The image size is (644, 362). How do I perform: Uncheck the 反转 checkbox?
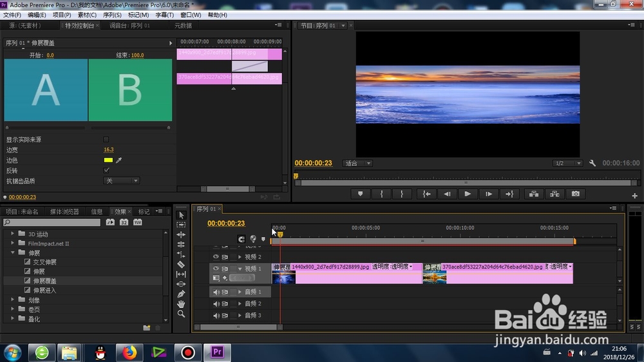pos(106,170)
